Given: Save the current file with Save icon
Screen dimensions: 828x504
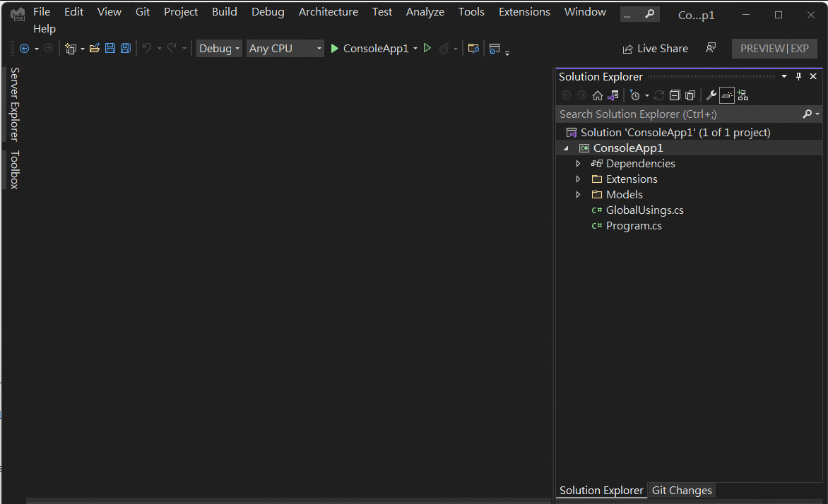Looking at the screenshot, I should (x=110, y=49).
